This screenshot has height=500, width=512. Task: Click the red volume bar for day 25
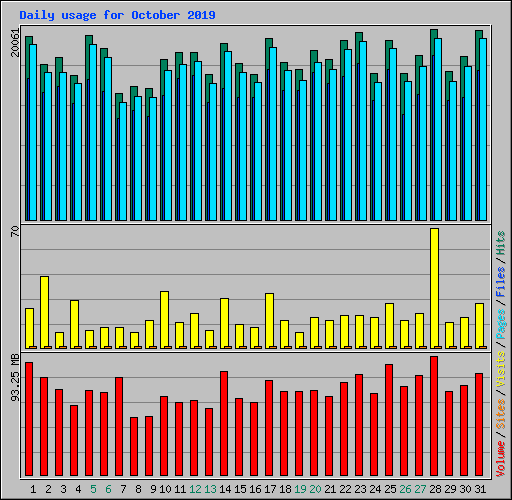pos(389,420)
